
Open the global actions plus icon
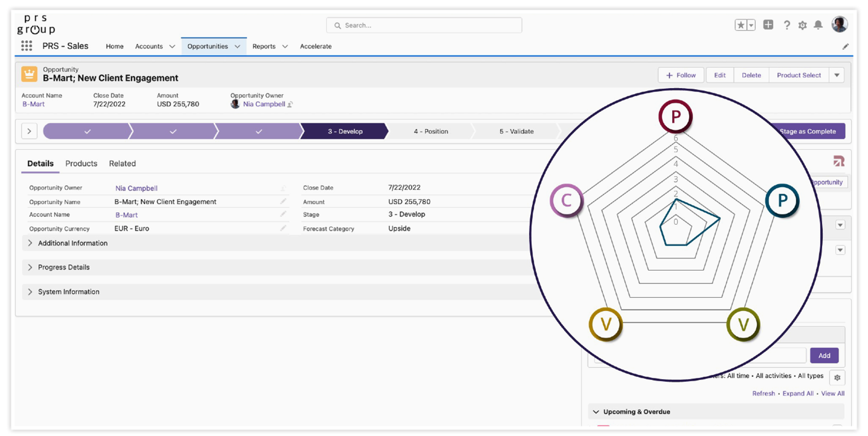click(769, 25)
